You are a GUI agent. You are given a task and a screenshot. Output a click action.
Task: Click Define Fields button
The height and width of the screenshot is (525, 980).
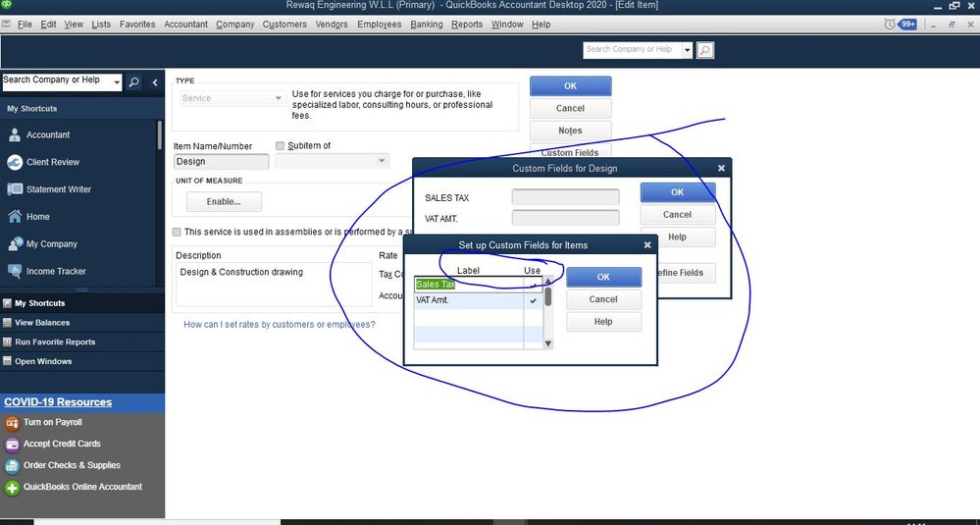click(x=686, y=273)
